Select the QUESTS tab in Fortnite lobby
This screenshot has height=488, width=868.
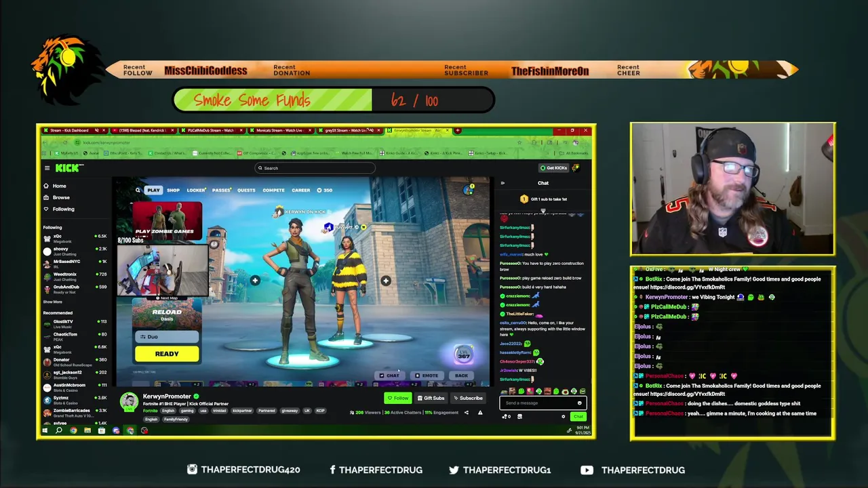pyautogui.click(x=246, y=190)
